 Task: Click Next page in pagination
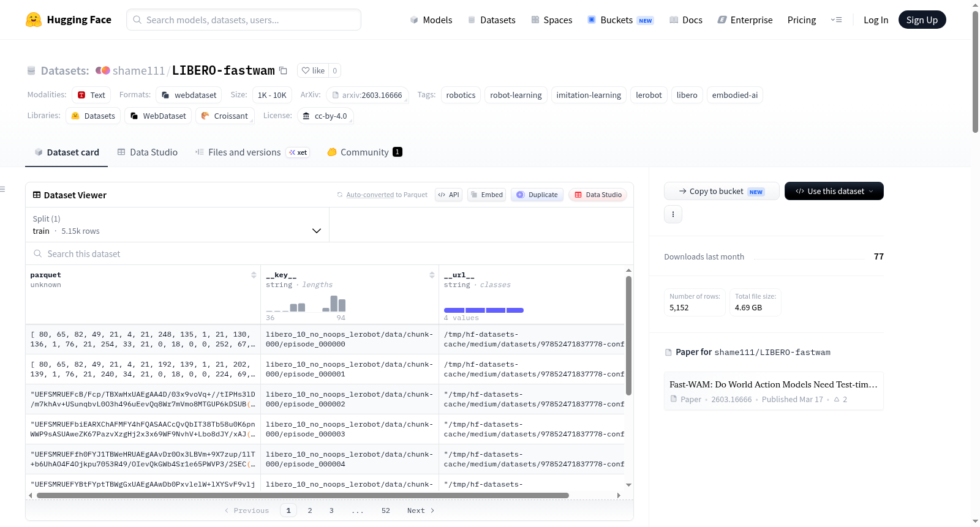click(x=421, y=510)
